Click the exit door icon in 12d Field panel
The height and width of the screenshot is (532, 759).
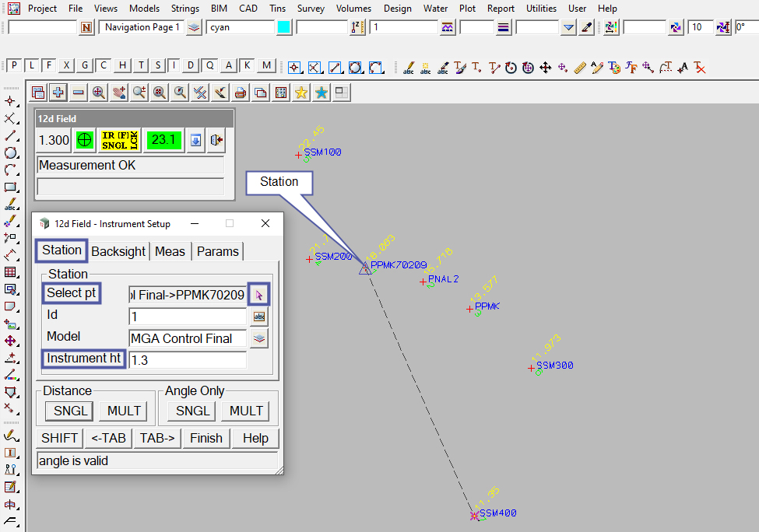coord(216,140)
